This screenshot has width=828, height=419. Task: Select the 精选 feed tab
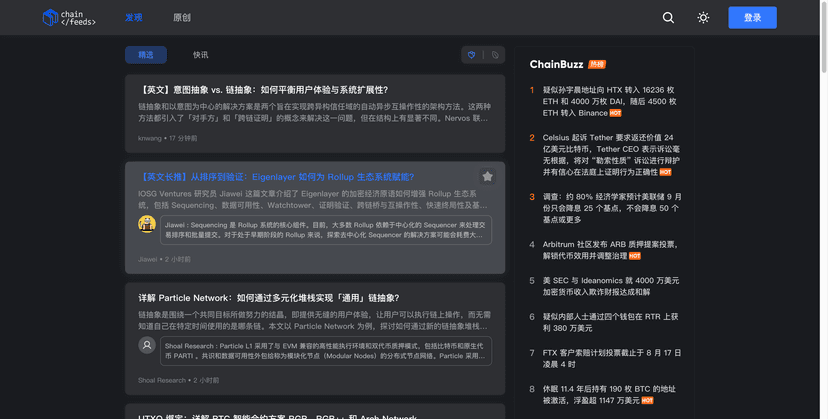[x=146, y=55]
